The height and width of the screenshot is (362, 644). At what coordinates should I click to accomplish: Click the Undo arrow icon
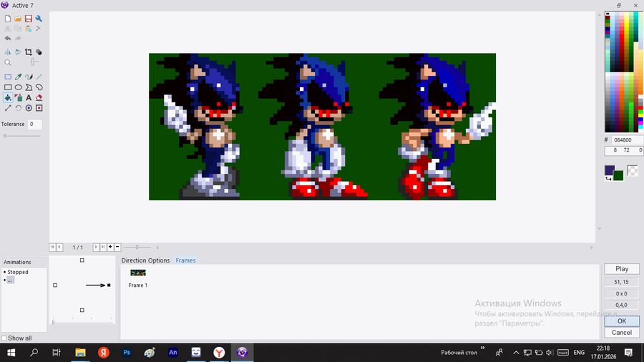coord(8,39)
